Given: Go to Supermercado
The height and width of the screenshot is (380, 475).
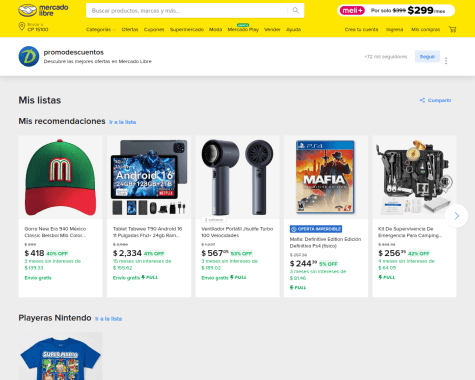Looking at the screenshot, I should [x=187, y=30].
